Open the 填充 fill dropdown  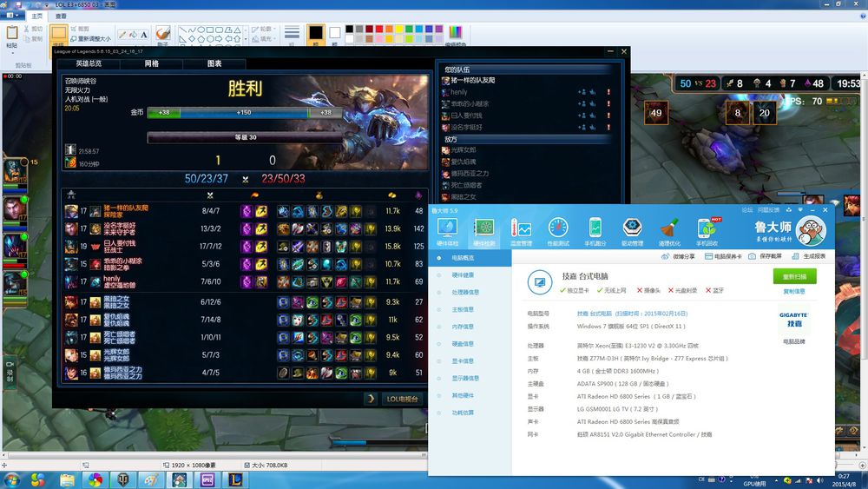(262, 39)
